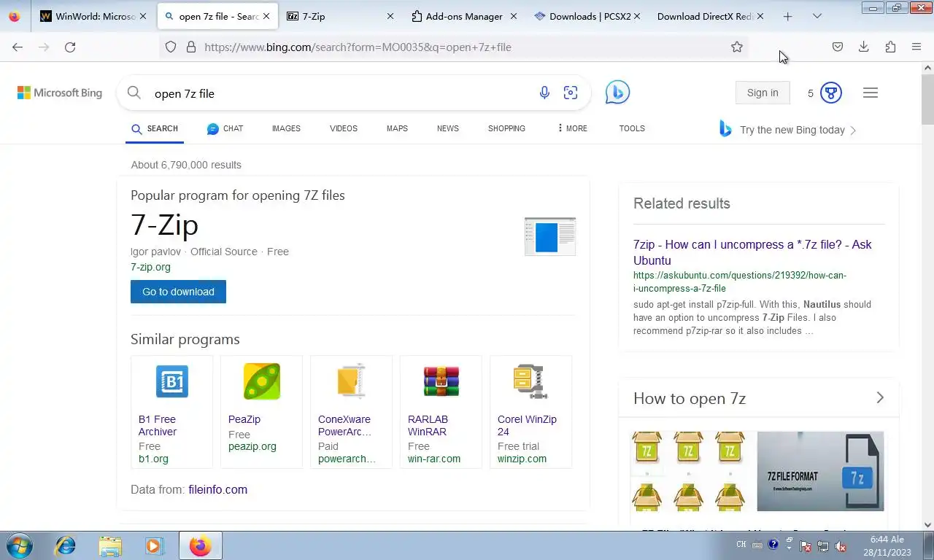Select the SHOPPING search tab

pyautogui.click(x=506, y=128)
